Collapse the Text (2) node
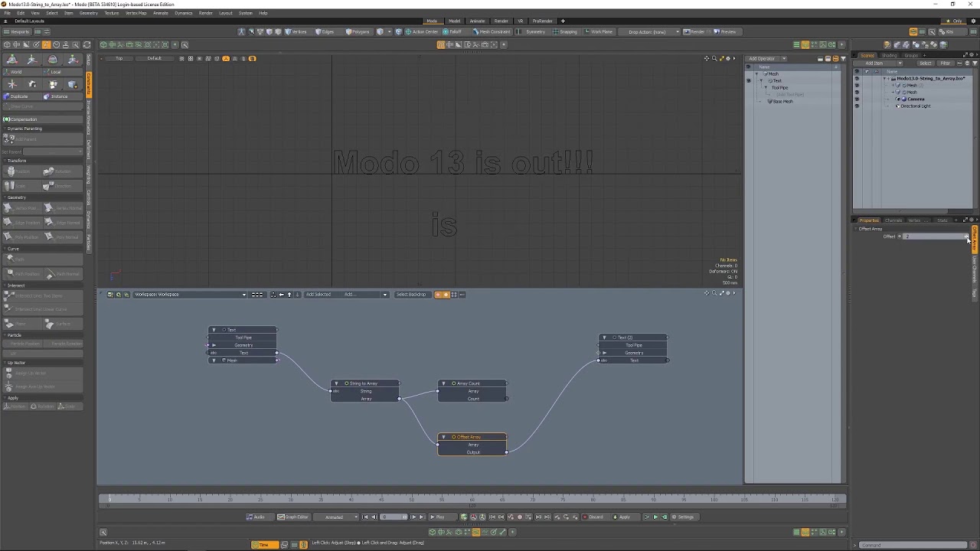This screenshot has width=980, height=551. [604, 337]
